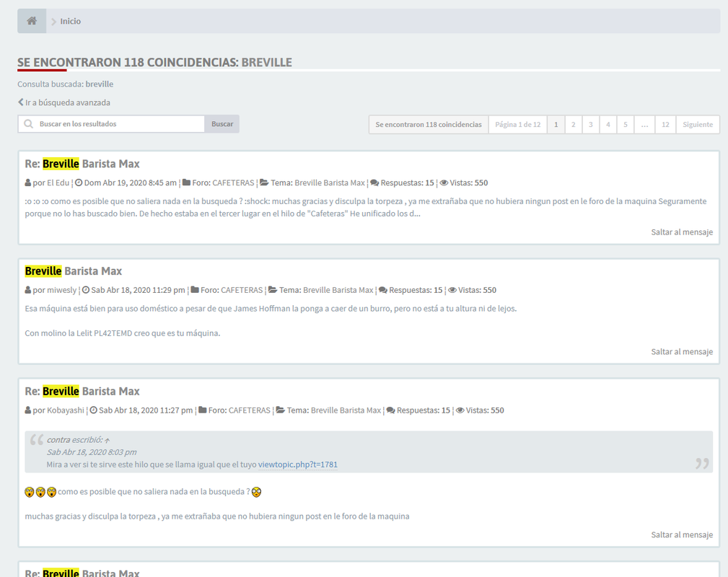Go to results page 2
This screenshot has width=728, height=577.
[x=574, y=124]
